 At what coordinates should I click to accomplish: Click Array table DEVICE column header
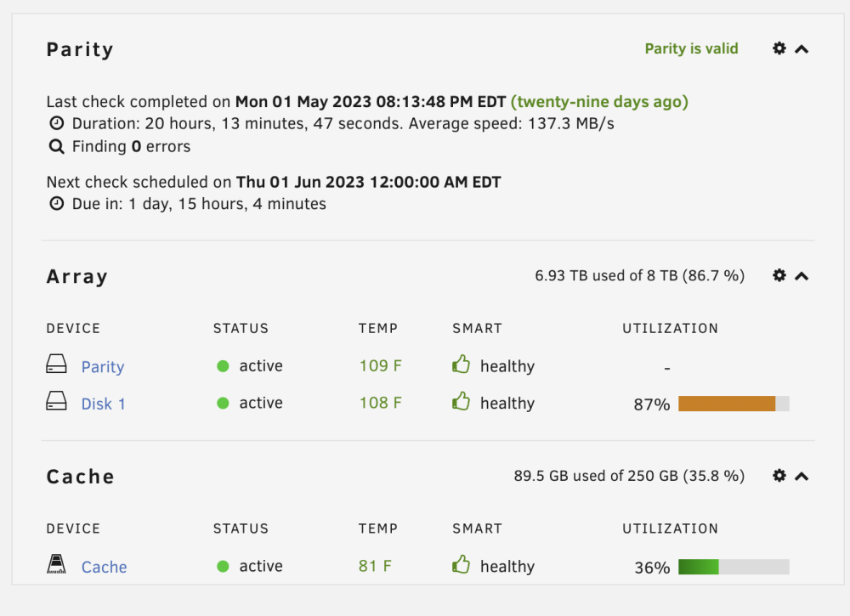click(x=73, y=328)
